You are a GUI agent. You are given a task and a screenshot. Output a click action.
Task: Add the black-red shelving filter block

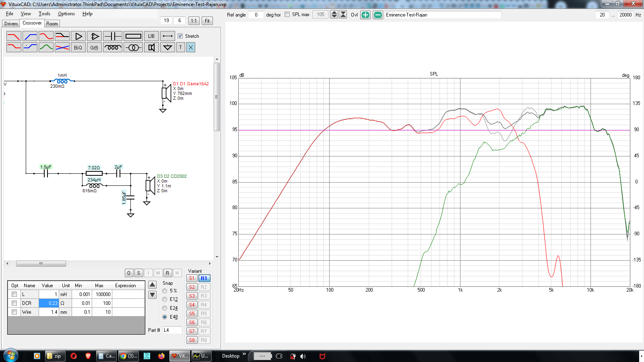point(62,36)
